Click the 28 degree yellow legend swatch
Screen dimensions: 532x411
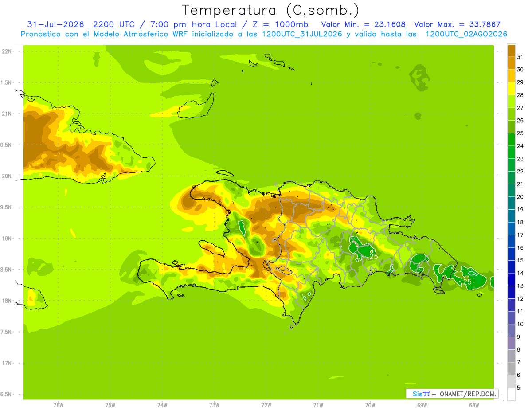click(511, 89)
